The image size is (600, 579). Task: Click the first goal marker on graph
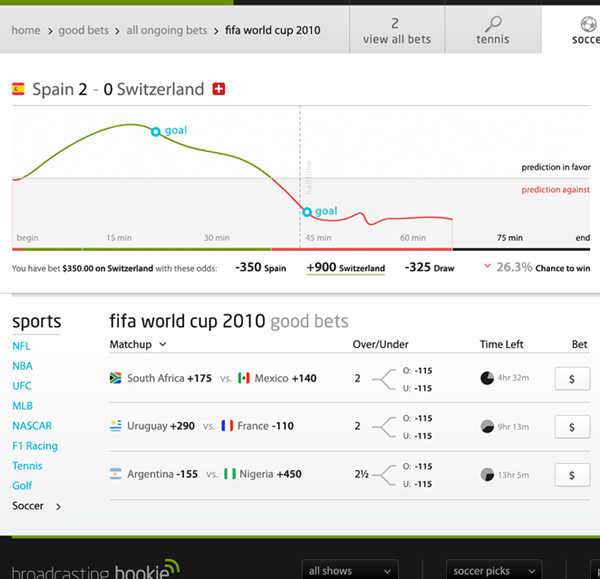(x=155, y=132)
